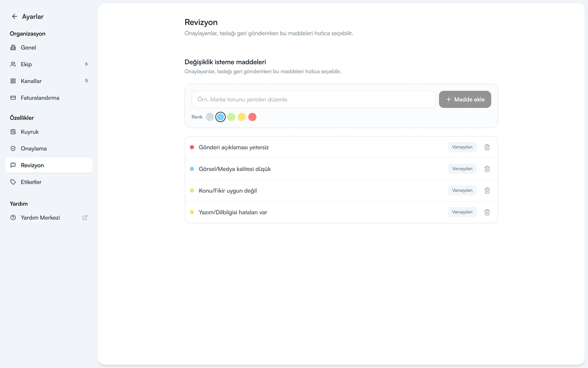Click the back arrow next to Ayarlar
The image size is (588, 368).
tap(14, 16)
